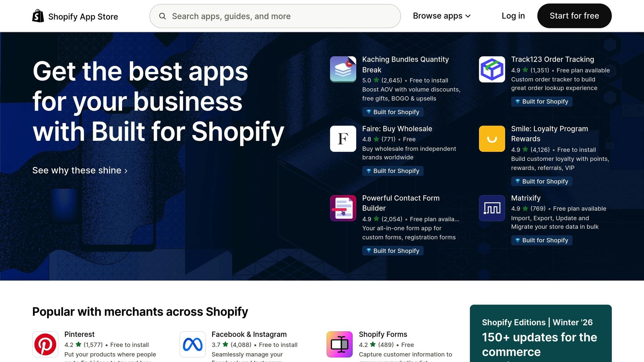The width and height of the screenshot is (644, 362).
Task: Open the Kaching Bundles Quantity Break app icon
Action: pos(343,69)
